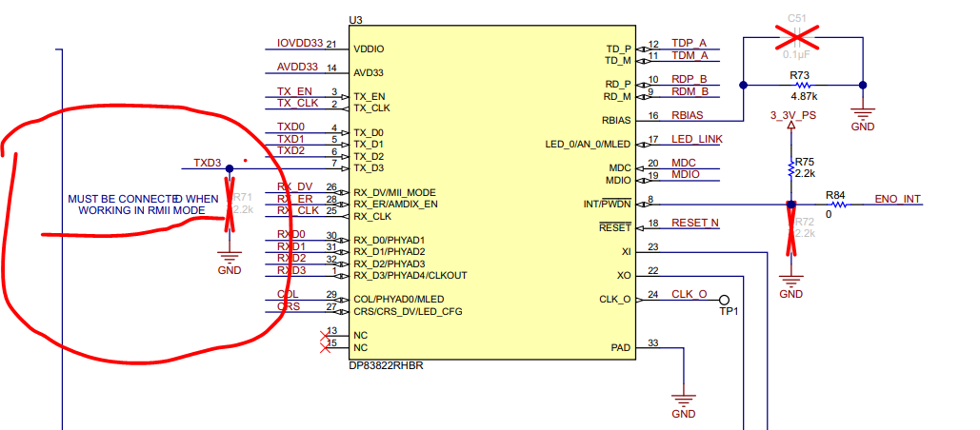Viewport: 980px width, 430px height.
Task: Click the no-connect cross on pin 15
Action: 325,347
